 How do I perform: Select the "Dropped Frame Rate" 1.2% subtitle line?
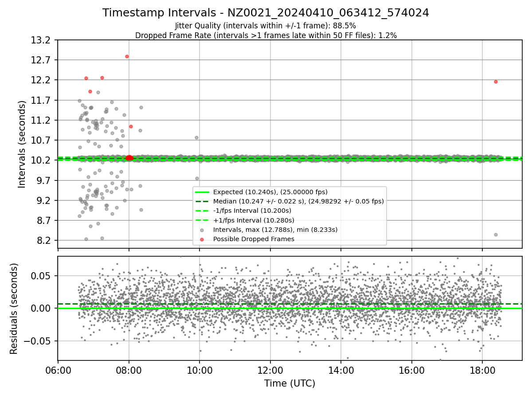(x=266, y=35)
